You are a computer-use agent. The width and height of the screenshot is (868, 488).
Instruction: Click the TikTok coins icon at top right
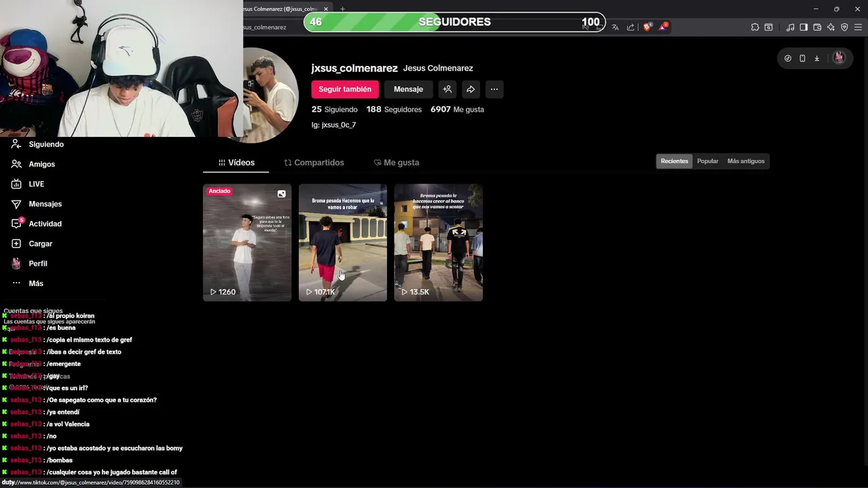coord(788,58)
